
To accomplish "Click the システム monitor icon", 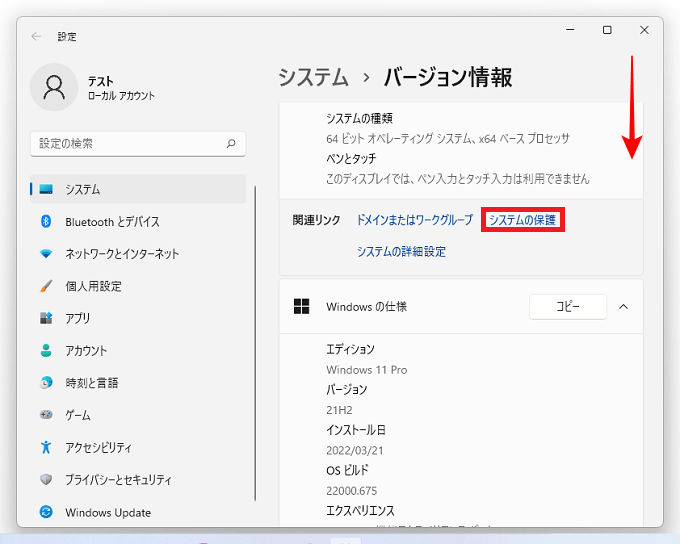I will pos(46,189).
